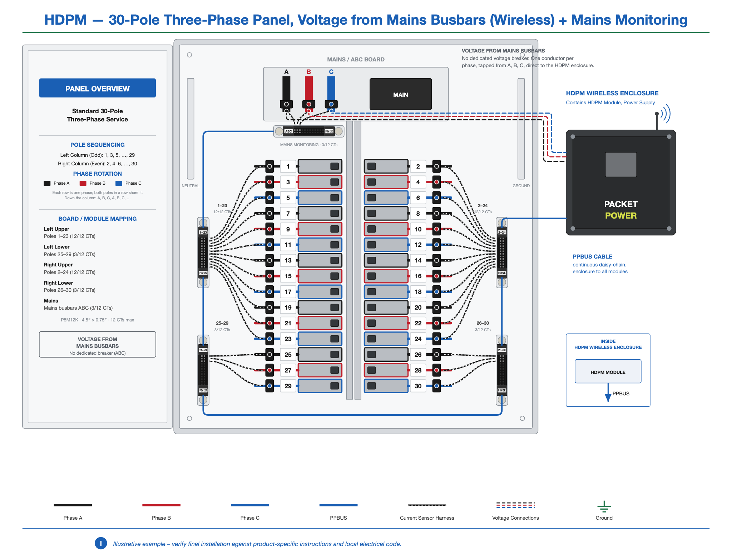Viewport: 732px width, 560px height.
Task: Click the 1–23 left upper CT module
Action: coord(203,252)
